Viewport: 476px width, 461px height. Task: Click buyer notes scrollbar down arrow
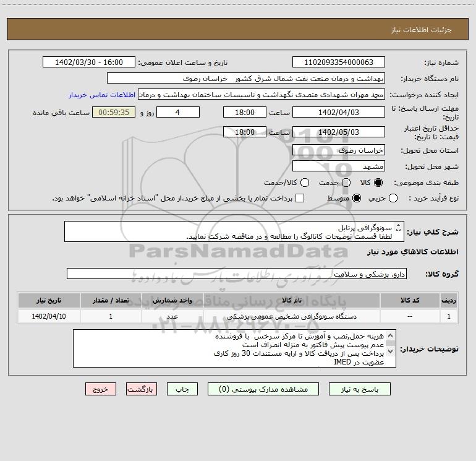coord(391,351)
